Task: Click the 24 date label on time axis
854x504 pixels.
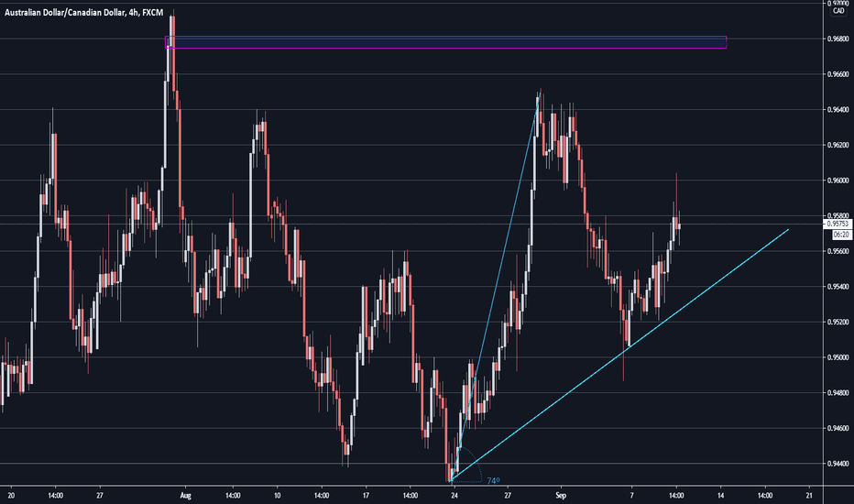Action: [454, 495]
